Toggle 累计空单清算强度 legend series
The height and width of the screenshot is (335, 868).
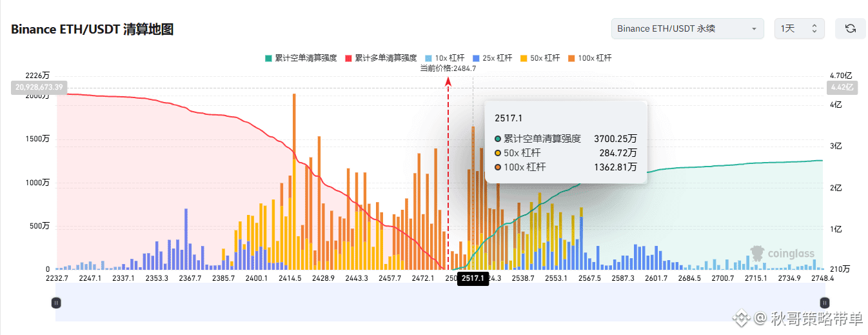pyautogui.click(x=301, y=58)
